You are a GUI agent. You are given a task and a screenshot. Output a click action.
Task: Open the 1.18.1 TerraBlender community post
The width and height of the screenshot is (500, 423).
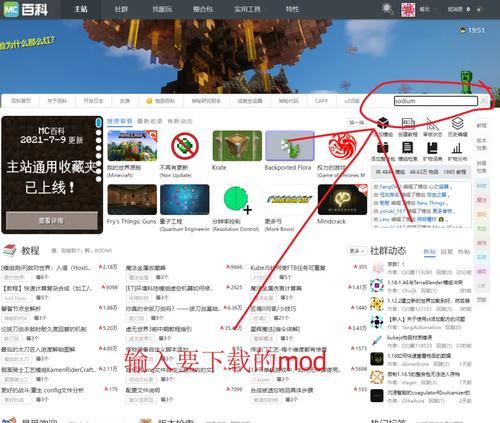coord(425,282)
